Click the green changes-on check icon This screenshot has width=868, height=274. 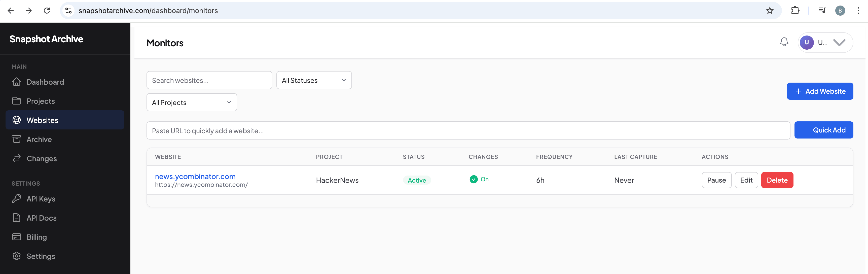pos(474,179)
